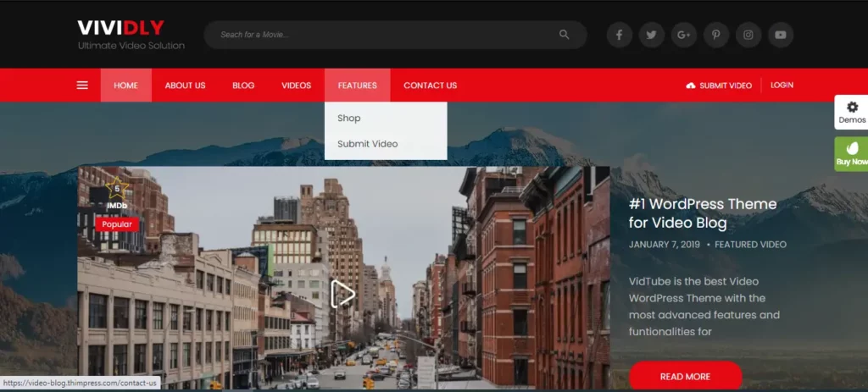Open the Pinterest icon link
868x392 pixels.
(x=715, y=35)
